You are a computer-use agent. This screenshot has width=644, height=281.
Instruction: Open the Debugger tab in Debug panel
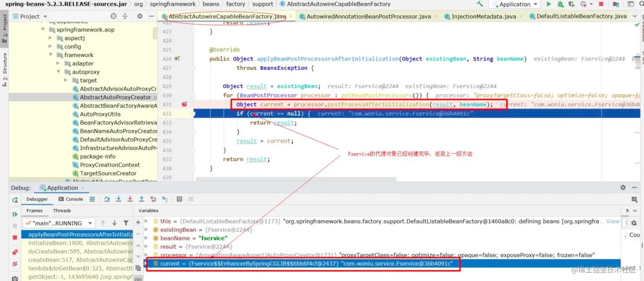tap(37, 199)
